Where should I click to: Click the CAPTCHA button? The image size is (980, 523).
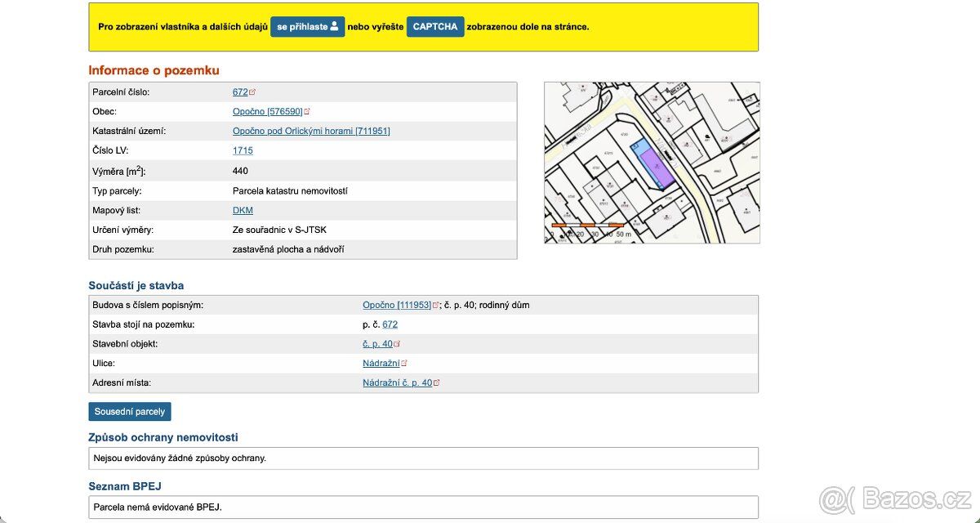point(435,26)
